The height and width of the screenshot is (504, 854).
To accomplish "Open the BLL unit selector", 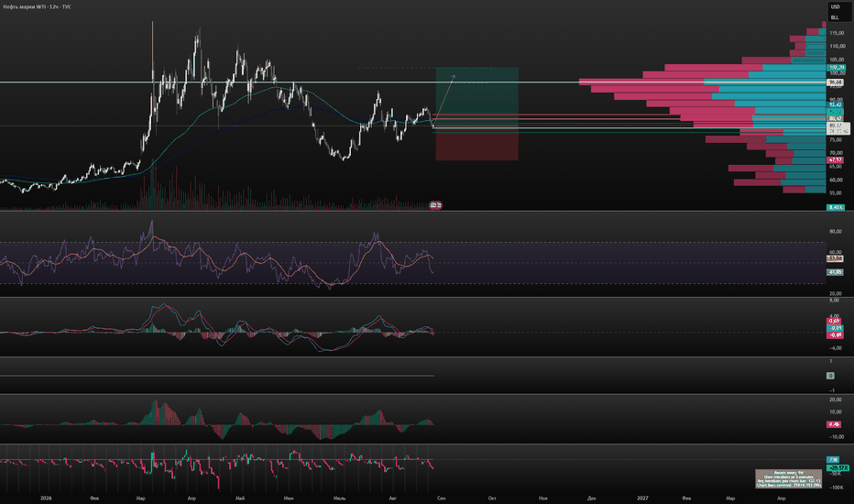I will pos(835,18).
